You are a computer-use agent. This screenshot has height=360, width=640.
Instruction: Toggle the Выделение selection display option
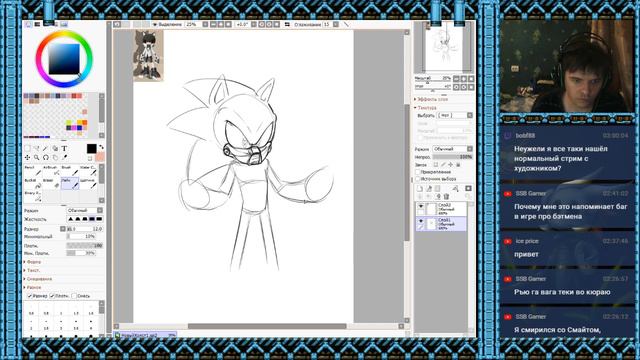(x=167, y=24)
